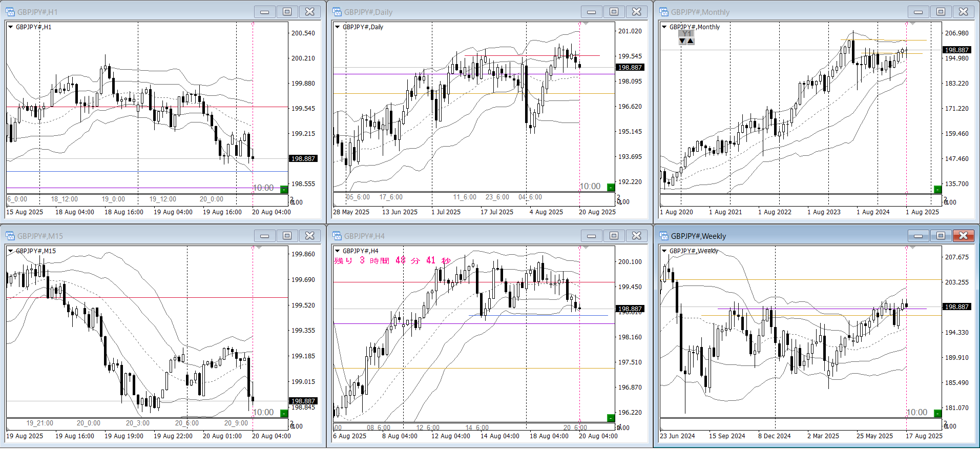
Task: Toggle the green minus box in Weekly chart
Action: click(x=937, y=413)
